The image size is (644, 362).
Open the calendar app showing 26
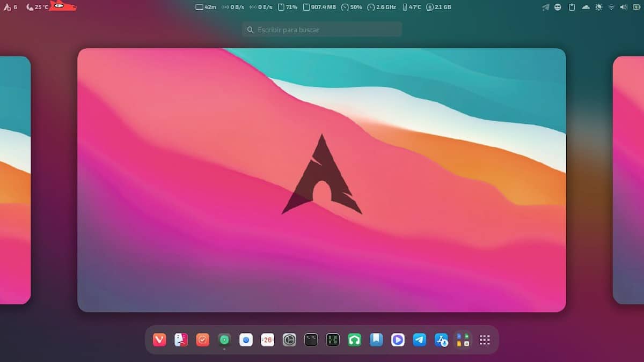coord(268,339)
